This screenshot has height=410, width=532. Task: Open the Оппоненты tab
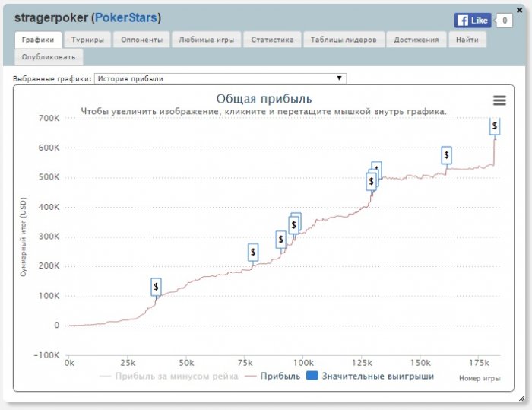click(x=141, y=40)
